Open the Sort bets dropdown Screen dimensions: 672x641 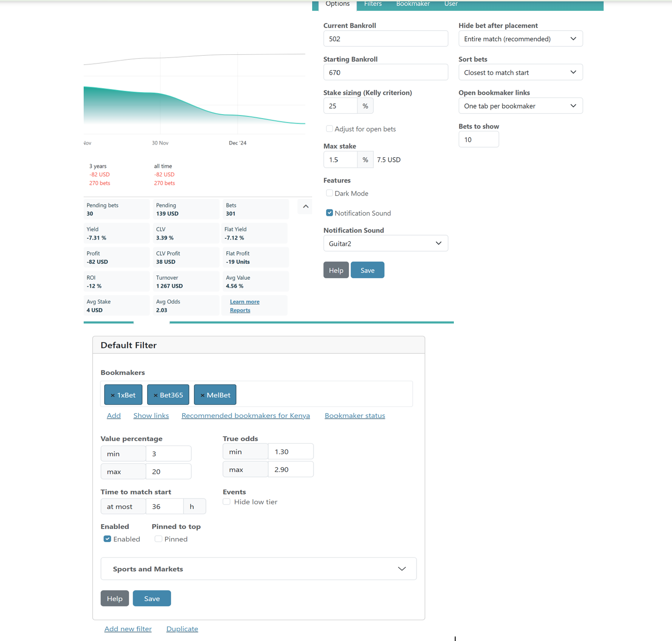[x=520, y=72]
